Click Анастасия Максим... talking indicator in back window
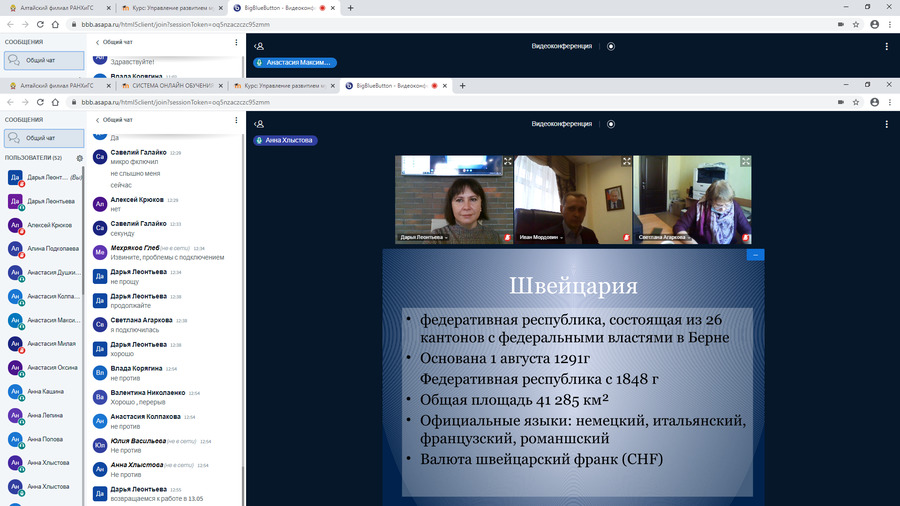 pos(294,63)
